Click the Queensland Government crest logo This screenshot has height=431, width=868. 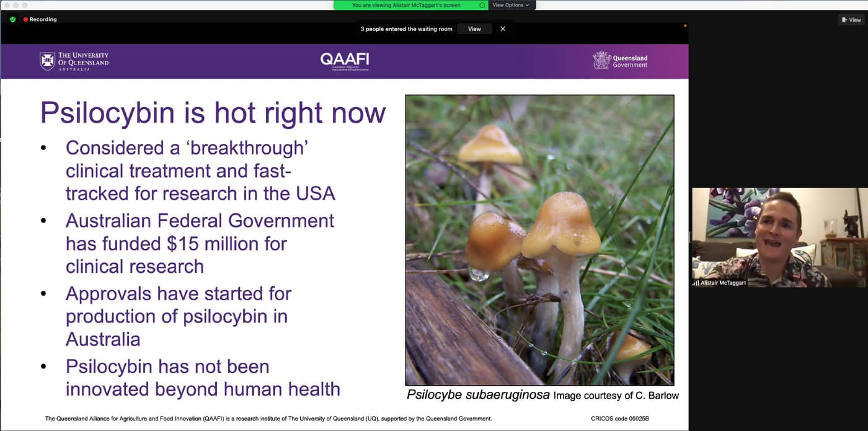pyautogui.click(x=620, y=61)
